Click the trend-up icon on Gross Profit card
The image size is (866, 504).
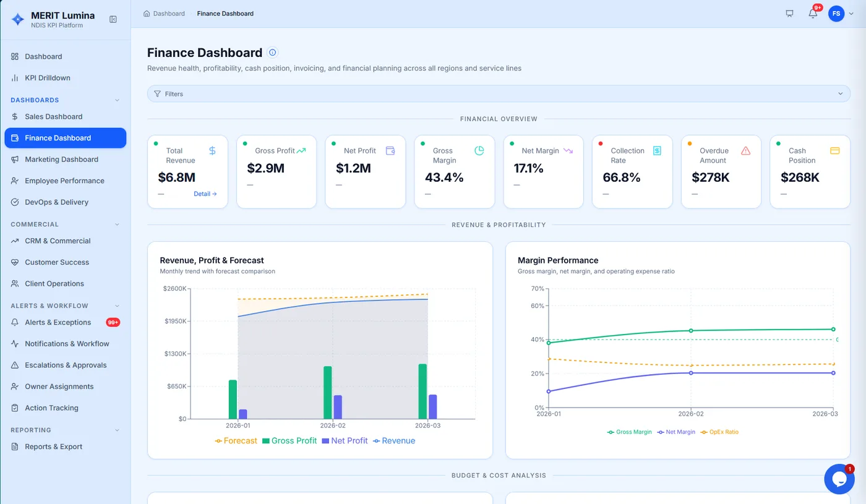pos(301,150)
